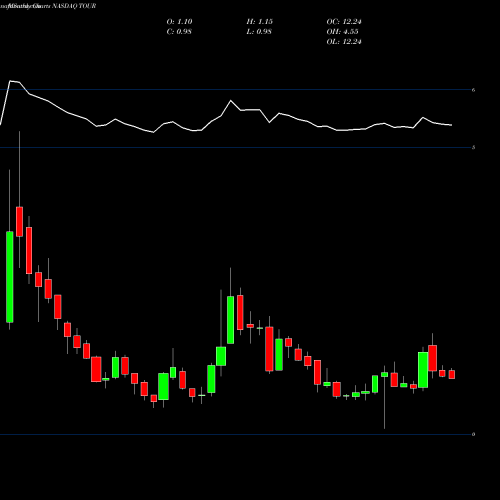Click the axis label '6'
Screen dimensions: 500x500
coord(473,90)
